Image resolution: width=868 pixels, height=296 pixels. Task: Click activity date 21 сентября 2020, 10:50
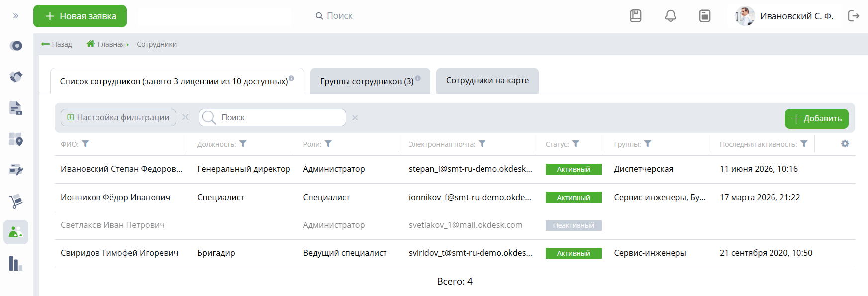tap(766, 253)
